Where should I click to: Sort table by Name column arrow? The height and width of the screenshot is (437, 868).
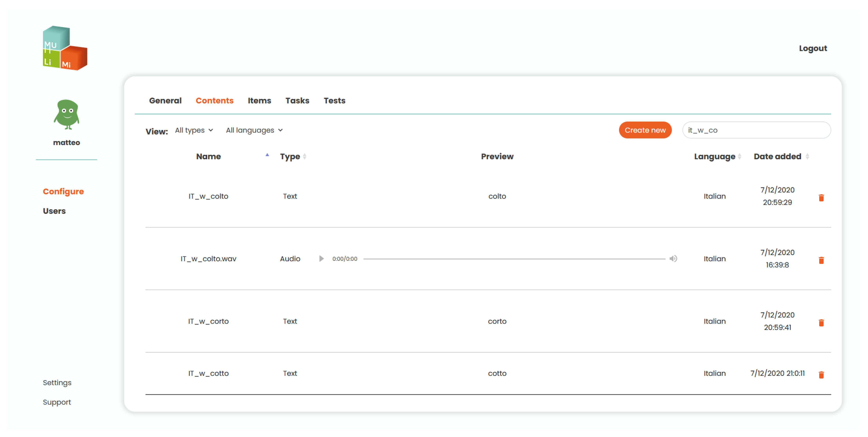(267, 155)
